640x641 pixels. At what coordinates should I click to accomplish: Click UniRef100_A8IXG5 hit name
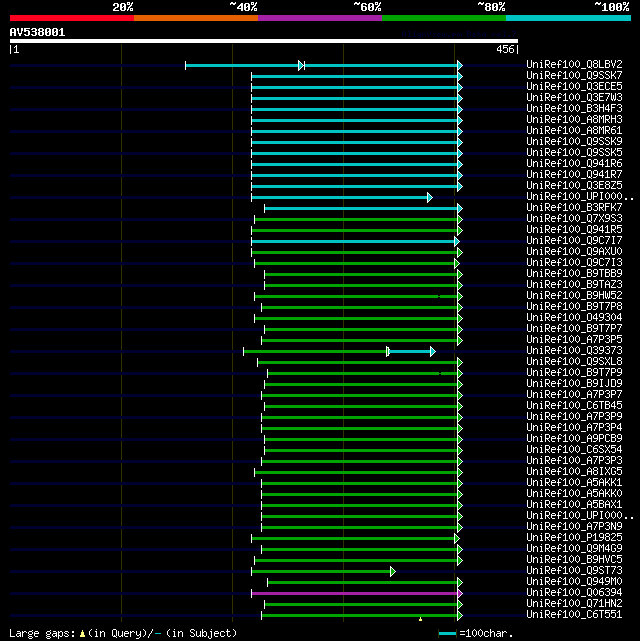tap(574, 472)
